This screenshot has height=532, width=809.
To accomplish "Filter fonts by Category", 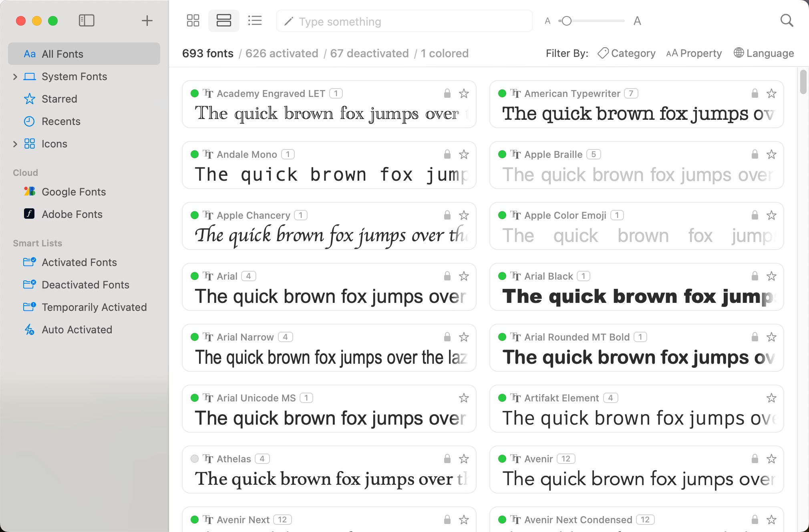I will coord(626,53).
